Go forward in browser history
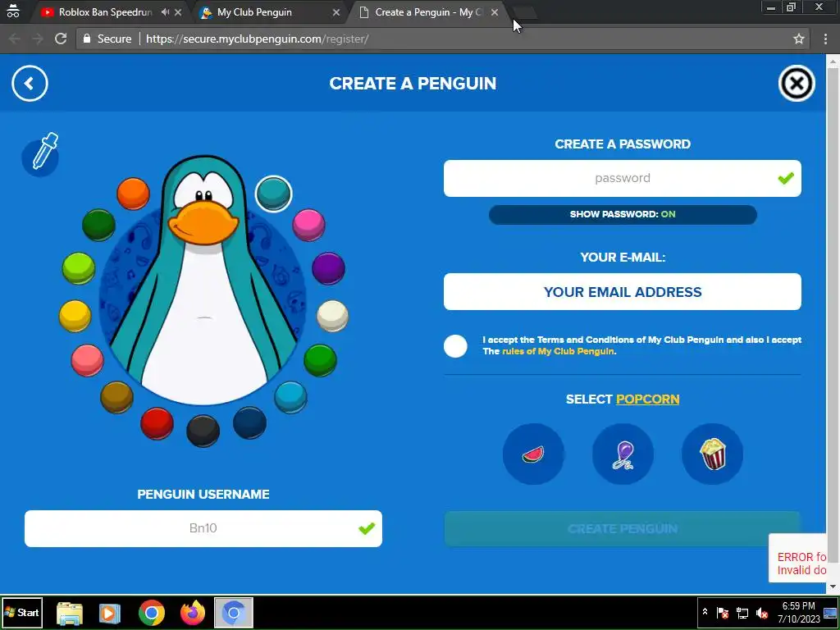Image resolution: width=840 pixels, height=630 pixels. point(38,39)
